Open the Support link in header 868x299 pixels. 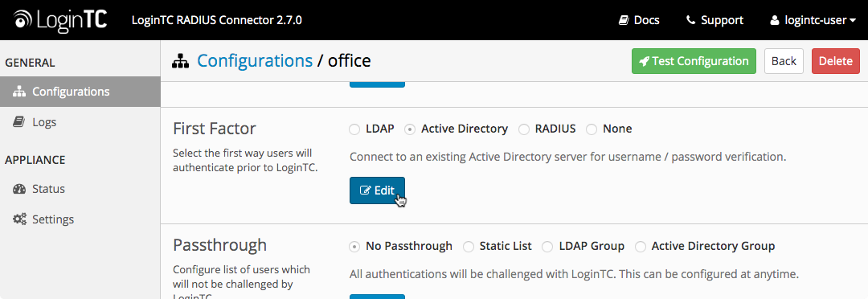(714, 20)
